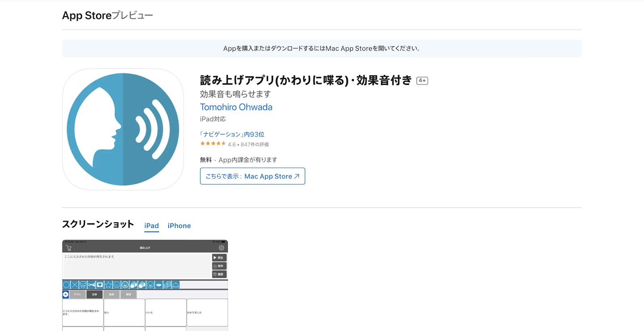Click the round plus add button in screenshot

pyautogui.click(x=66, y=294)
